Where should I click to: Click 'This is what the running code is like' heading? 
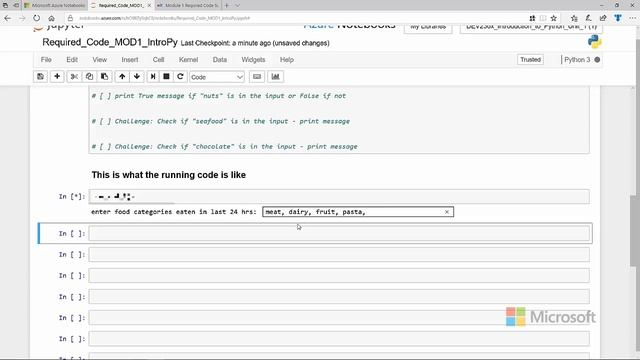pyautogui.click(x=169, y=175)
